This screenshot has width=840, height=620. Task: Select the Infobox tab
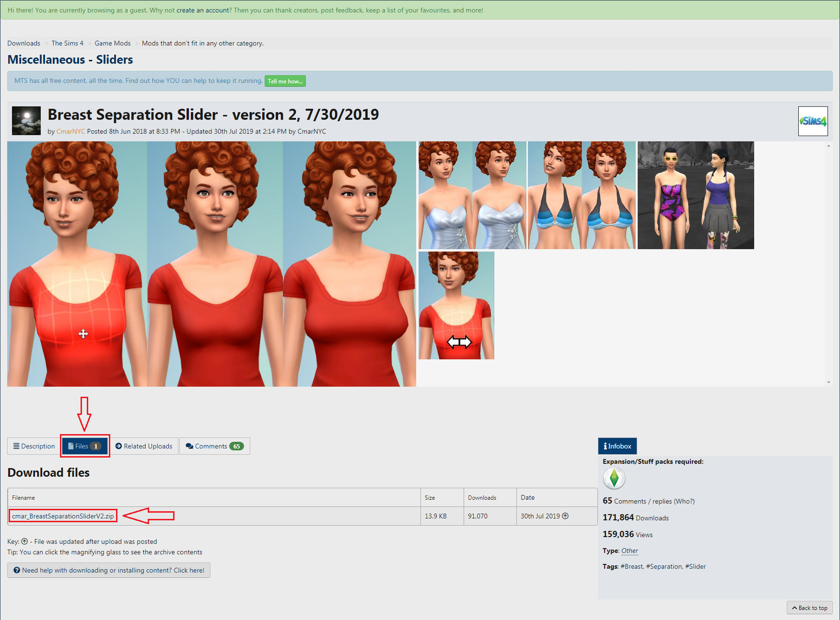click(618, 446)
